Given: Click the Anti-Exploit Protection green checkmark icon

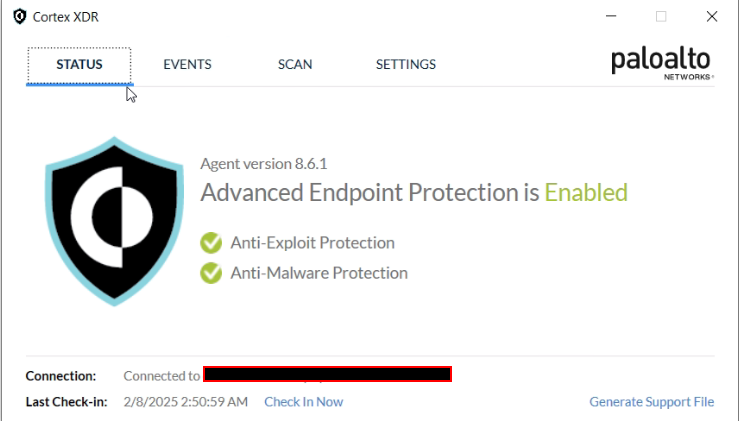Looking at the screenshot, I should tap(211, 243).
